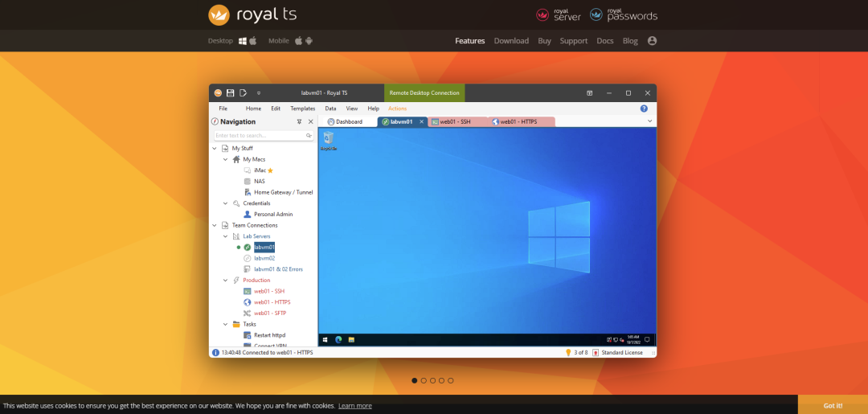Screen dimensions: 868x414
Task: Pin the Navigation panel with pushpin icon
Action: [x=300, y=121]
